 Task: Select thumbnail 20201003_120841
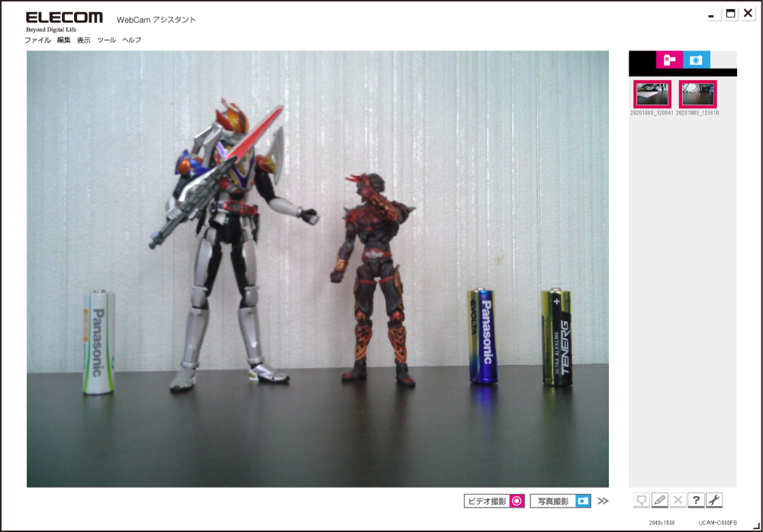click(x=652, y=95)
